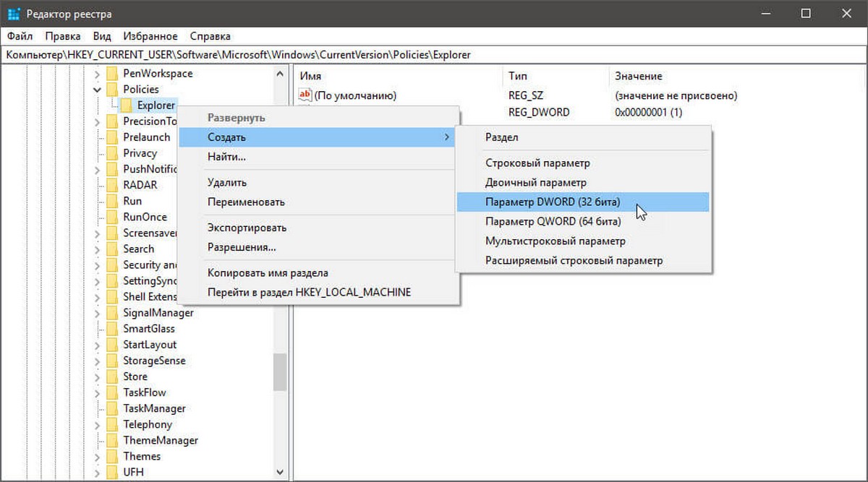Click the SettingSync folder icon

pos(111,280)
